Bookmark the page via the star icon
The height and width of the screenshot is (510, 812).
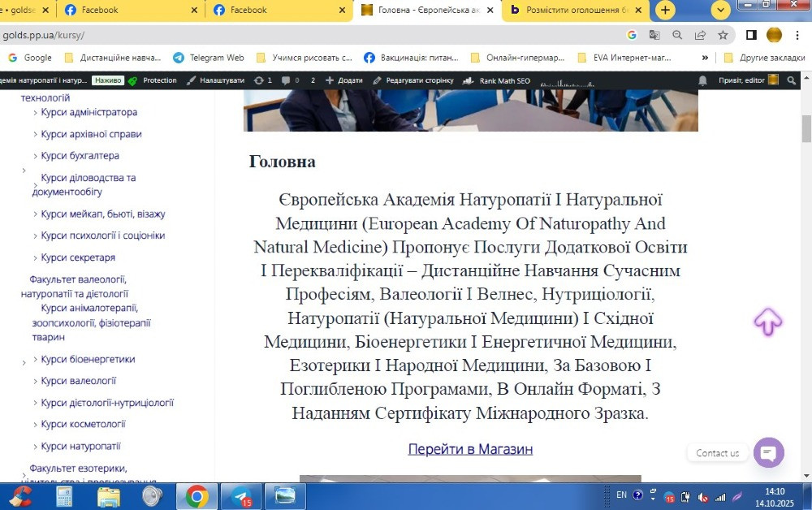point(722,35)
